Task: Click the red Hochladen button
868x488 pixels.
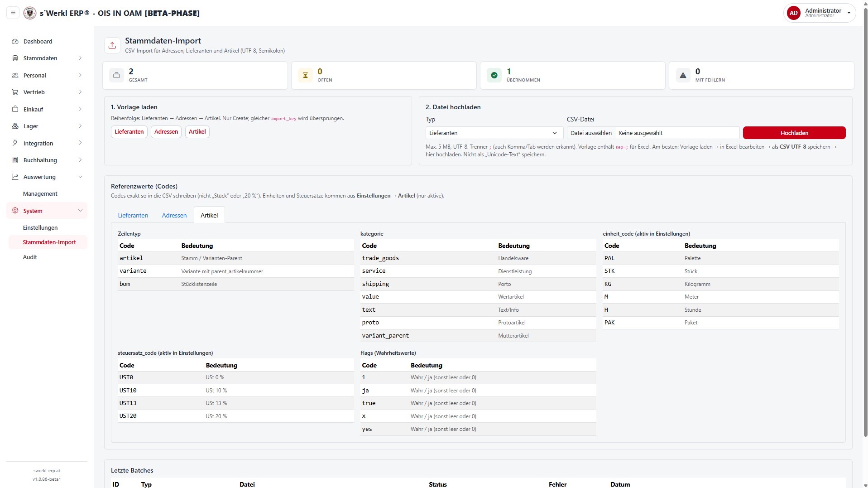Action: (x=794, y=133)
